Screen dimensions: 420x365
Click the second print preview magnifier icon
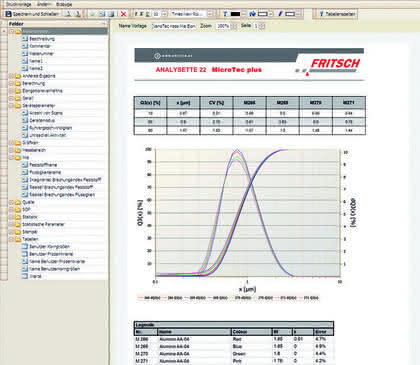click(x=77, y=14)
